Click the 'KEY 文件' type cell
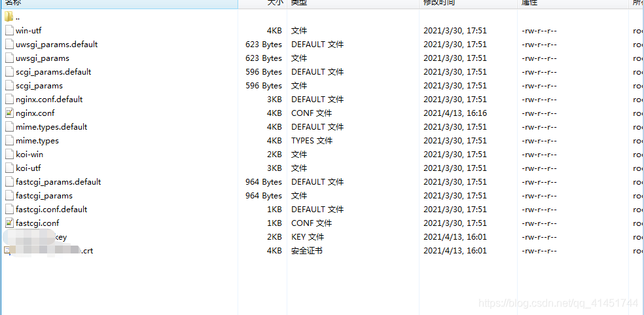The height and width of the screenshot is (315, 644). tap(308, 237)
